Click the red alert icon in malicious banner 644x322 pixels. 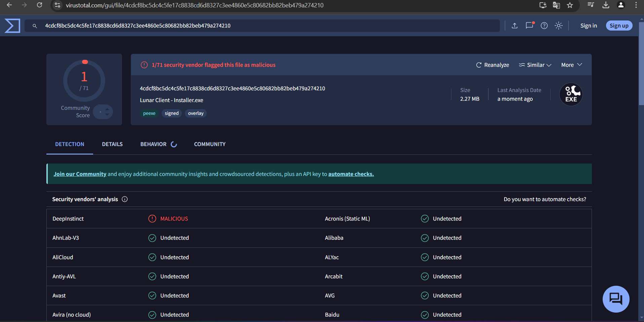coord(144,65)
